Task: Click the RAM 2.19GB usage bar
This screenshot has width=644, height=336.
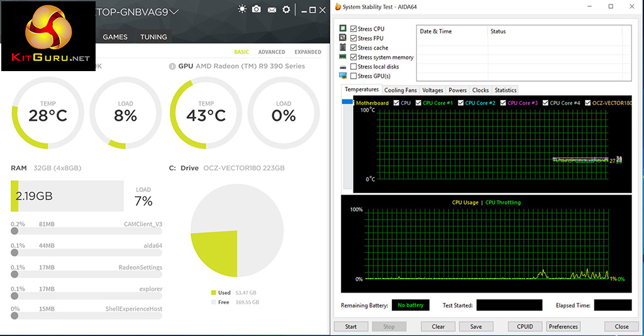Action: (67, 196)
